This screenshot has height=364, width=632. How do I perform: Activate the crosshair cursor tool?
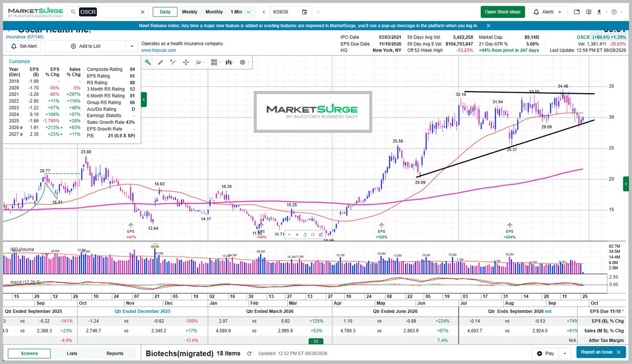(x=186, y=62)
